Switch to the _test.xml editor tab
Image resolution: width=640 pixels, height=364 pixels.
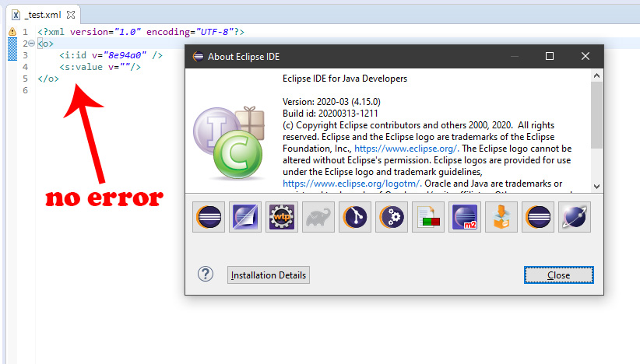43,15
